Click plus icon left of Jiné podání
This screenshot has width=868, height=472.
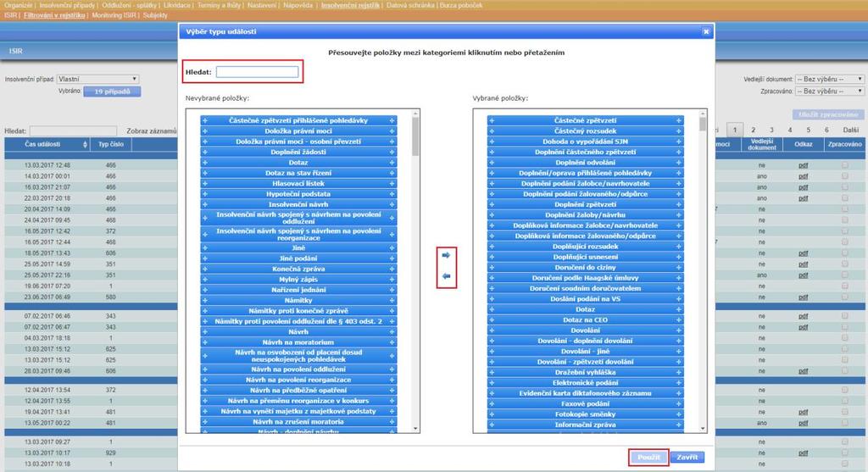(205, 258)
